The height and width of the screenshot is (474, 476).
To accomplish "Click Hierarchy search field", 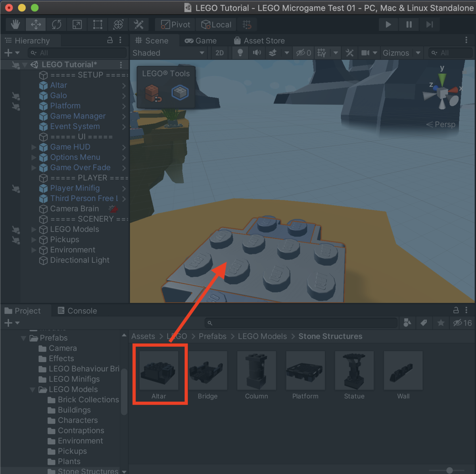I will (77, 53).
